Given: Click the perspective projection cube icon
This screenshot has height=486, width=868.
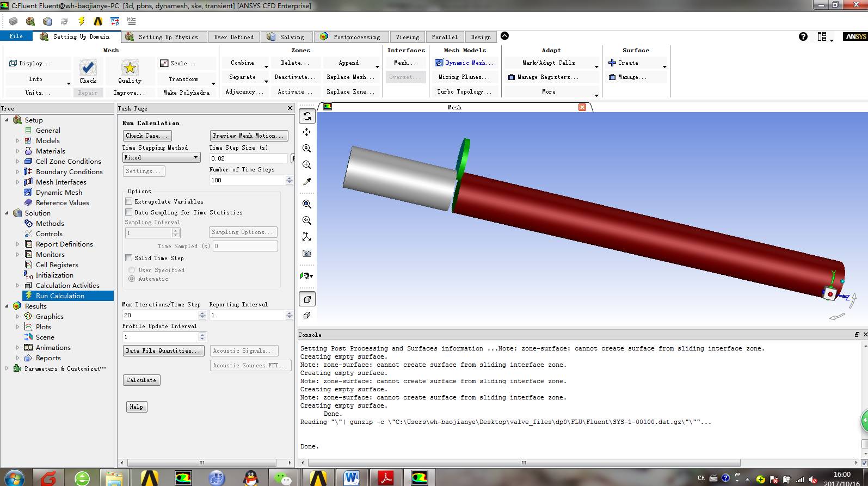Looking at the screenshot, I should click(307, 299).
